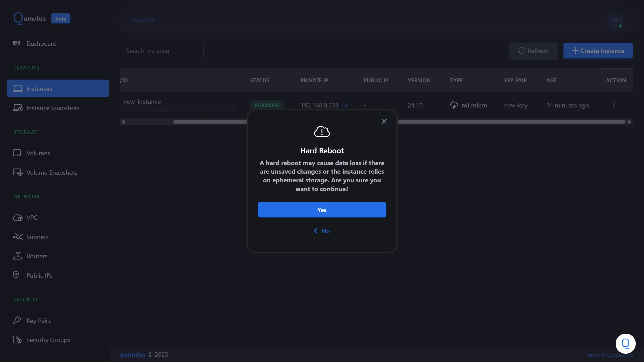Click the cloud warning icon in dialog
Image resolution: width=644 pixels, height=362 pixels.
(x=322, y=131)
